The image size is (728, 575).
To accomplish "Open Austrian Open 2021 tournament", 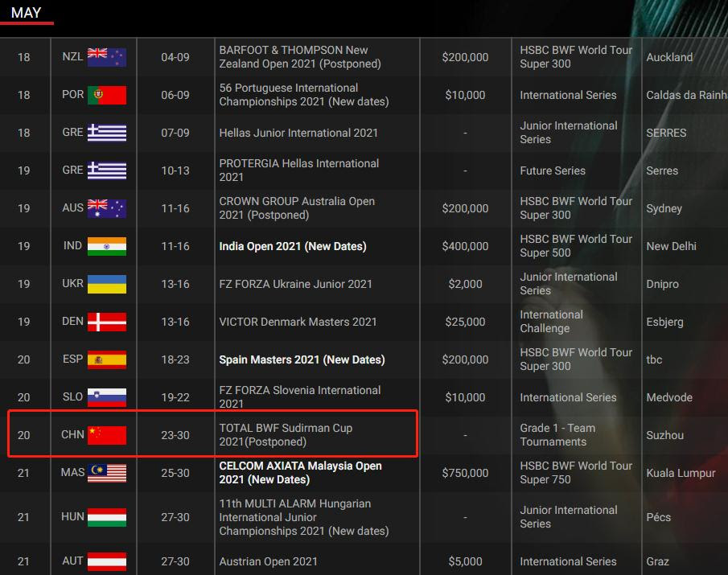I will coord(268,561).
